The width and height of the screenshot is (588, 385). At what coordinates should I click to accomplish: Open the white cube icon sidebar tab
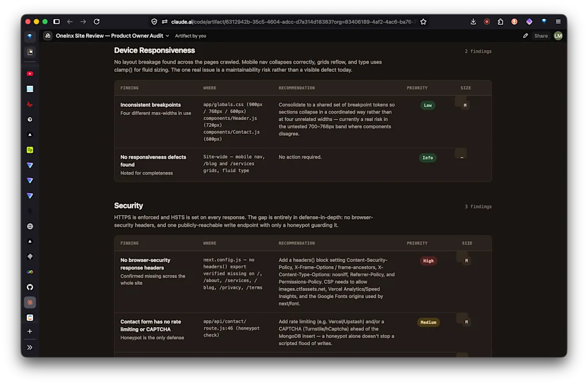tap(30, 120)
